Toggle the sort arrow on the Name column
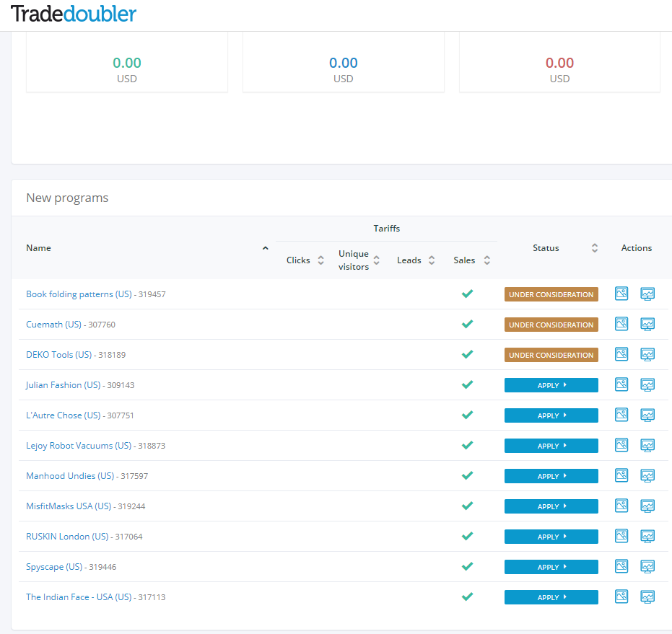 pyautogui.click(x=266, y=248)
